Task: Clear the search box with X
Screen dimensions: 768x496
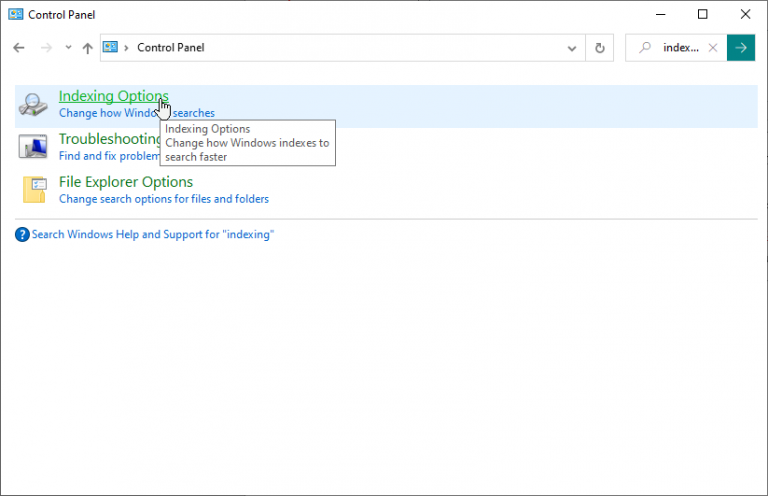Action: [713, 47]
